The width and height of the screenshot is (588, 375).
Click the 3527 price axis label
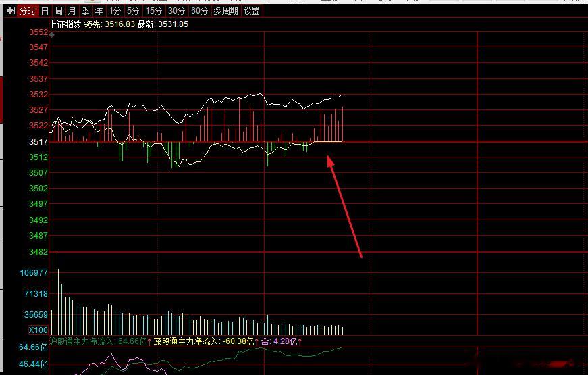click(38, 110)
